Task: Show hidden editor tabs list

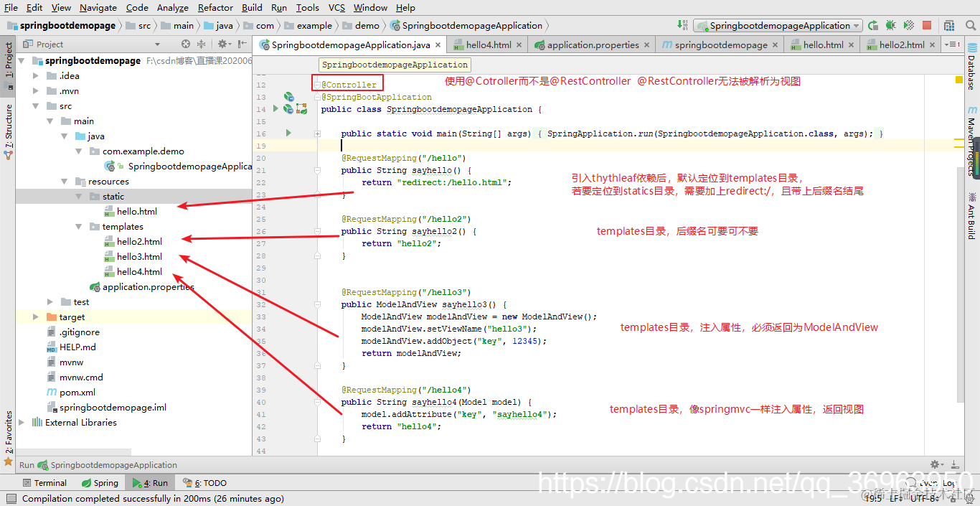Action: 952,44
